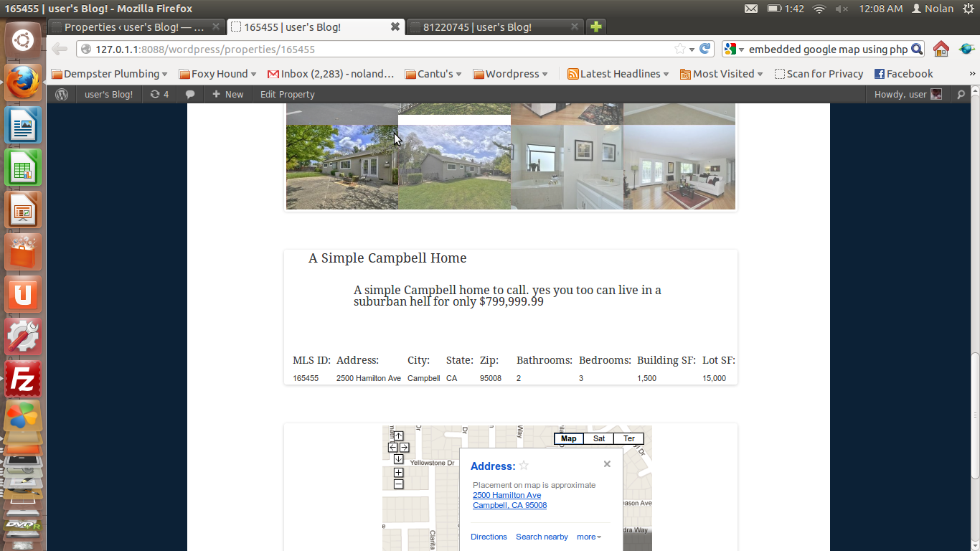Open the comments bubble in admin bar
The width and height of the screenshot is (980, 551).
point(190,95)
